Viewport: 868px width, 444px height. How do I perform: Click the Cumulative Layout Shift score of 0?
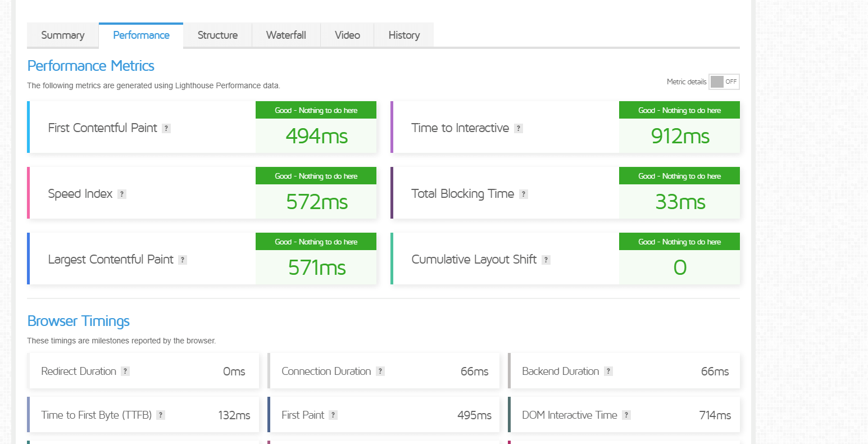(680, 268)
